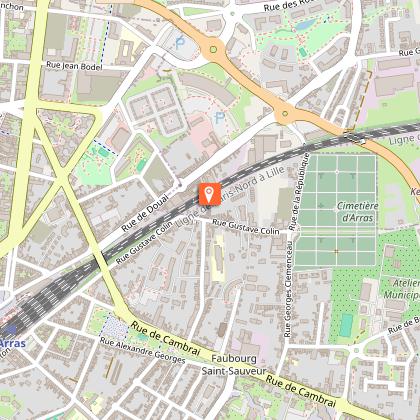420x420 pixels.
Task: Select the roundabout above the railway on orange road
Action: 285,113
